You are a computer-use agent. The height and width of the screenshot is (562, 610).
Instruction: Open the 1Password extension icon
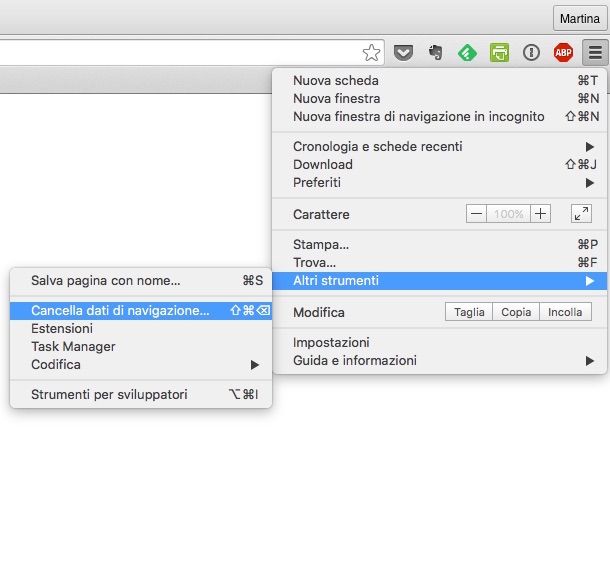pos(531,53)
